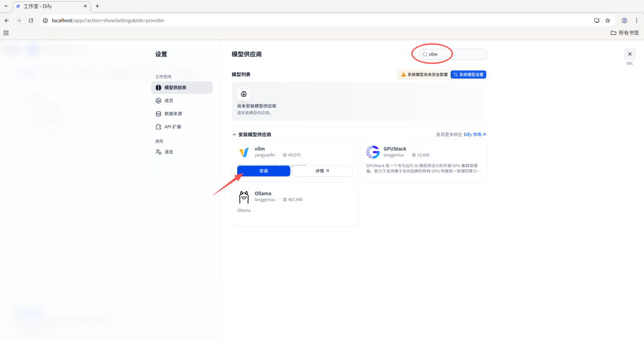The image size is (644, 341).
Task: Follow the Dify 市场 marketplace link
Action: point(474,135)
